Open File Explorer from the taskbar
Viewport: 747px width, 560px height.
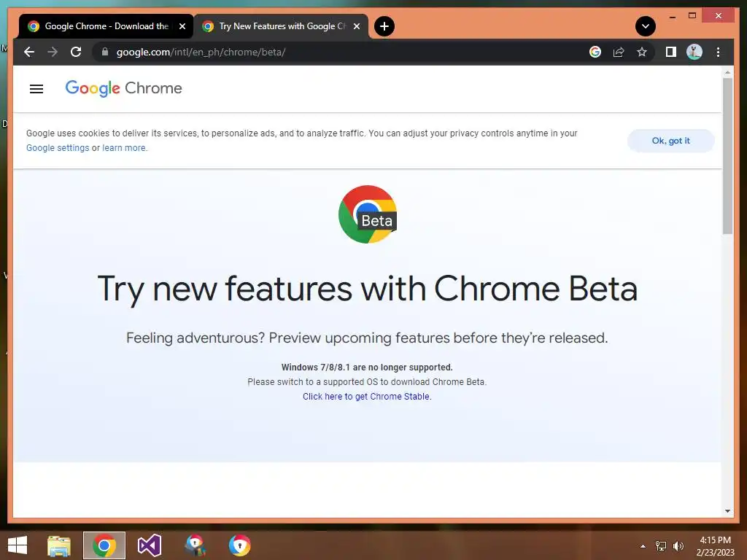point(58,545)
